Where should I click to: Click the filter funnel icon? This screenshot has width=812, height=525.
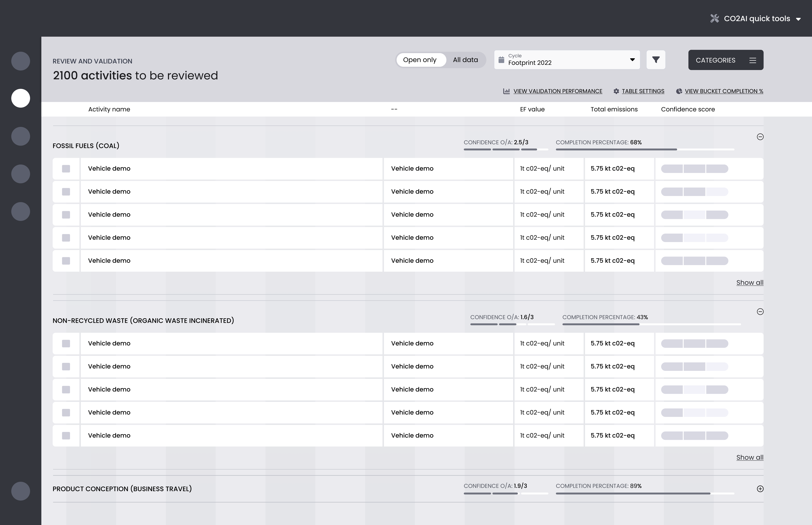pyautogui.click(x=656, y=60)
